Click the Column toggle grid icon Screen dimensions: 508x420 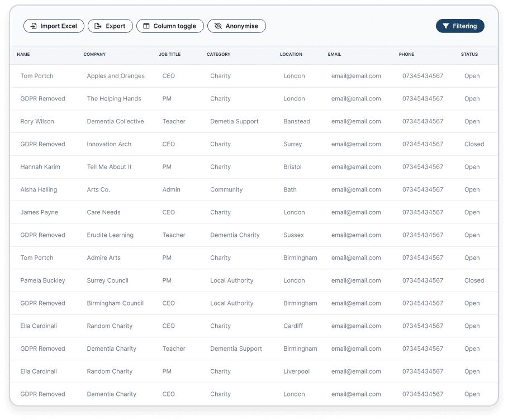147,26
